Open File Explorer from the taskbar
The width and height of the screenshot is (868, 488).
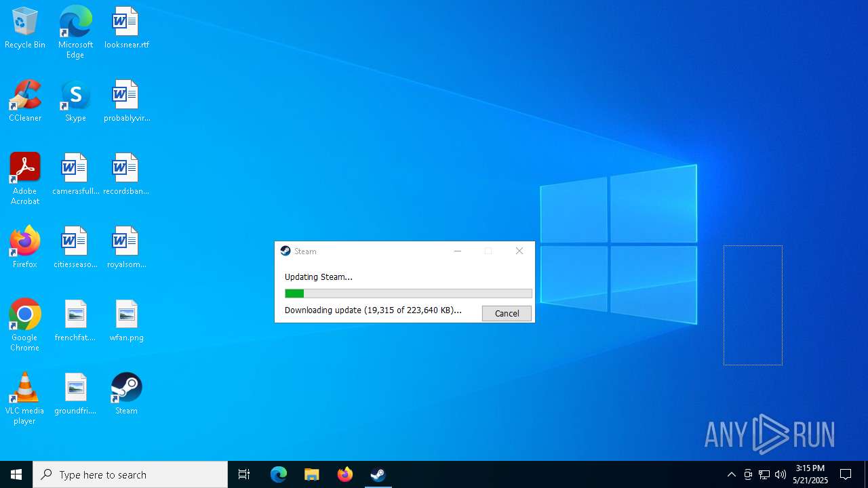pyautogui.click(x=312, y=474)
